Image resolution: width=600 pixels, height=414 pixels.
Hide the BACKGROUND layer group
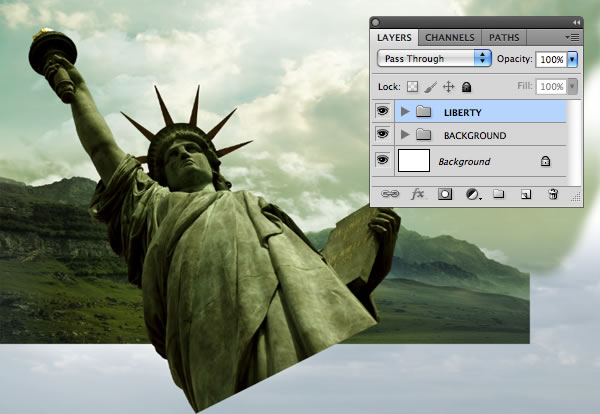[383, 134]
